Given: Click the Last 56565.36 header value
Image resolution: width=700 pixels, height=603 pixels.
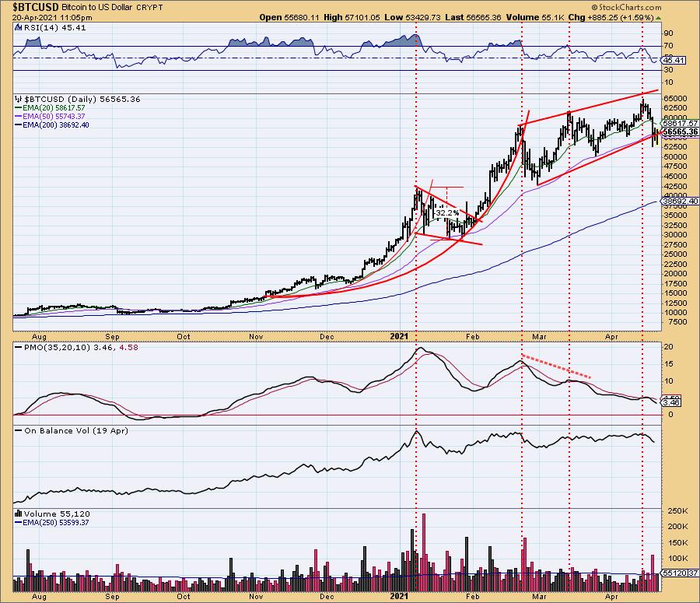Looking at the screenshot, I should 473,17.
